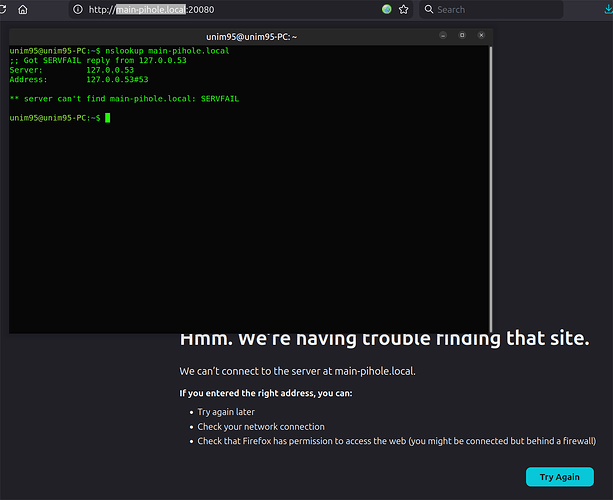Click the 'trouble finding that site' heading

pos(384,339)
